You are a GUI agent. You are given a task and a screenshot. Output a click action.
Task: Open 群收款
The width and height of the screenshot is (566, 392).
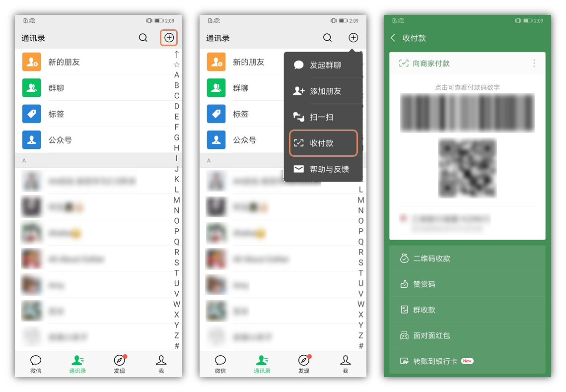coord(468,310)
